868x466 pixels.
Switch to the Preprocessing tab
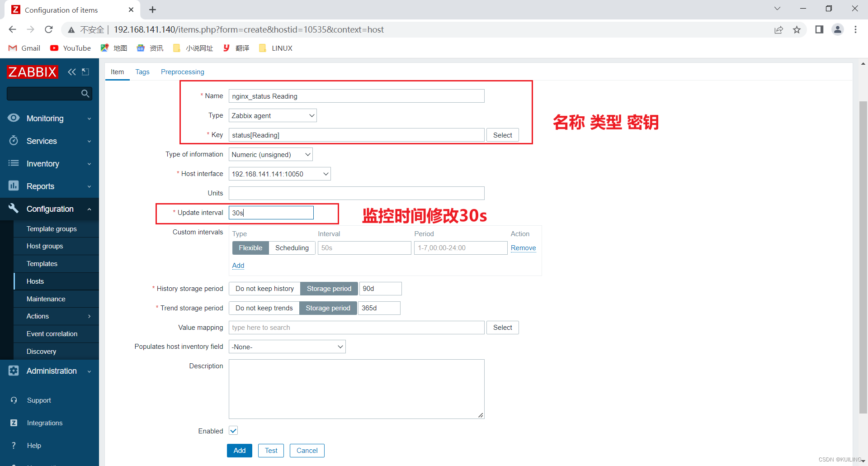(183, 72)
